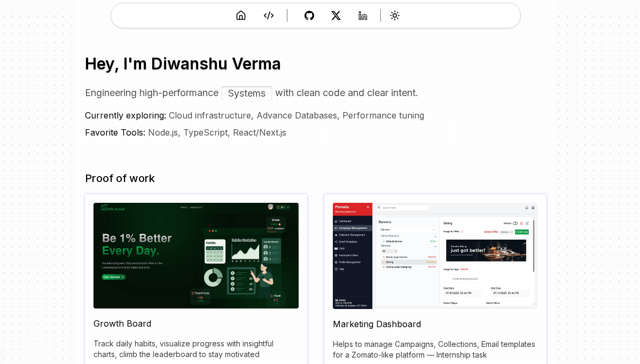Click the delete icon beside the Dining banner
This screenshot has height=364, width=640.
522,223
